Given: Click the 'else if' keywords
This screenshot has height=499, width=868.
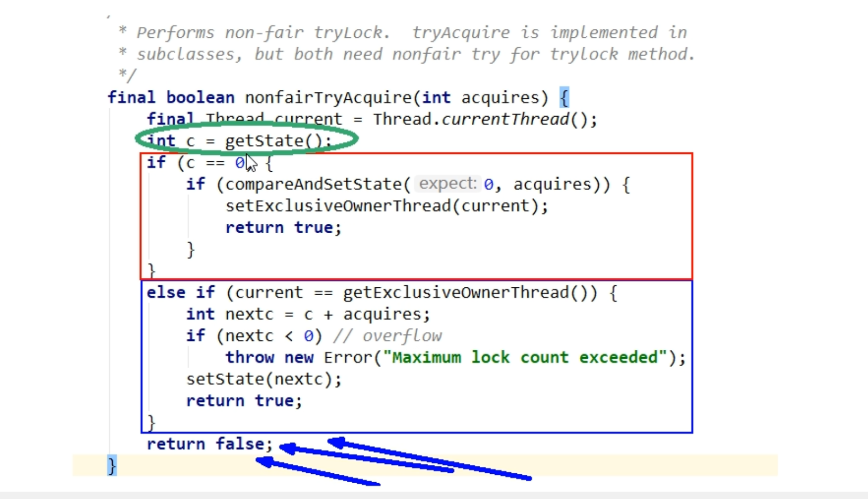Looking at the screenshot, I should tap(180, 293).
